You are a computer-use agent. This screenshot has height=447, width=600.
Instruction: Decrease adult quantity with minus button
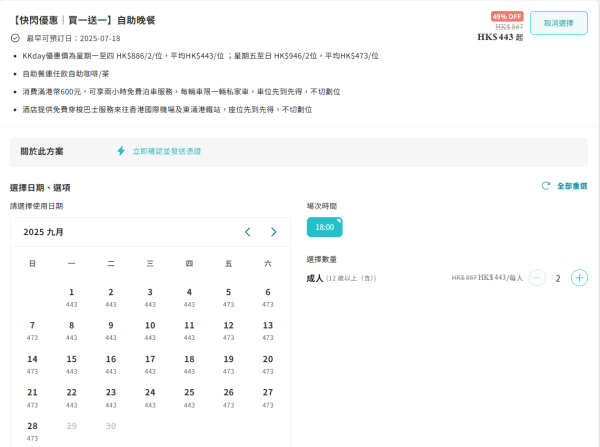537,278
